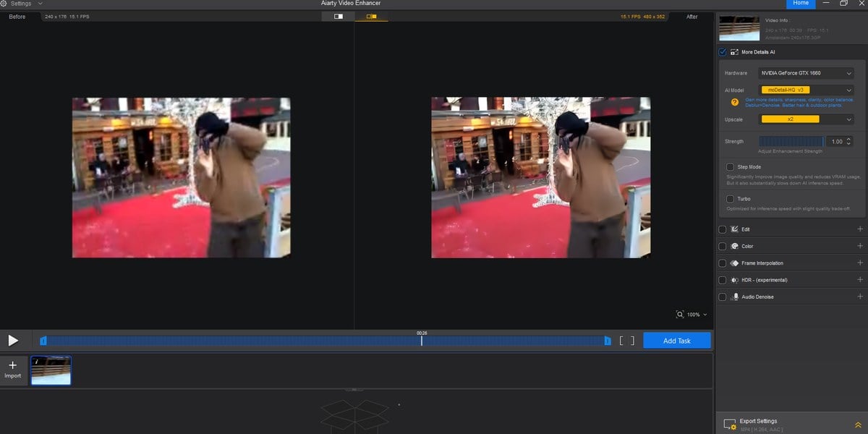
Task: Click the Before label
Action: coord(17,17)
